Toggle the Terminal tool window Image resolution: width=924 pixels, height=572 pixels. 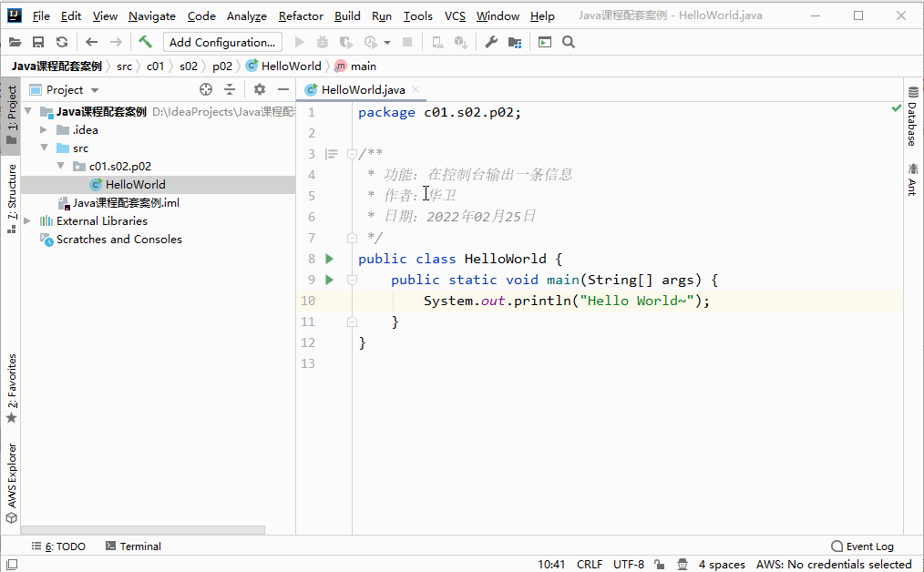pyautogui.click(x=133, y=546)
